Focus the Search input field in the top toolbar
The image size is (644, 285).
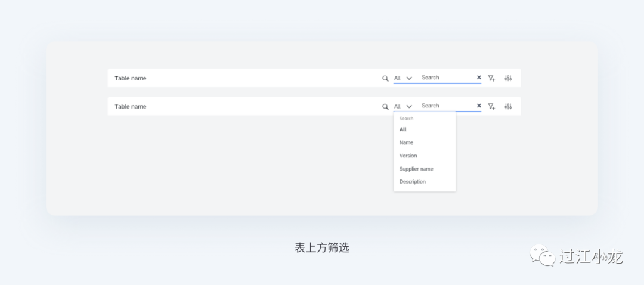coord(444,78)
